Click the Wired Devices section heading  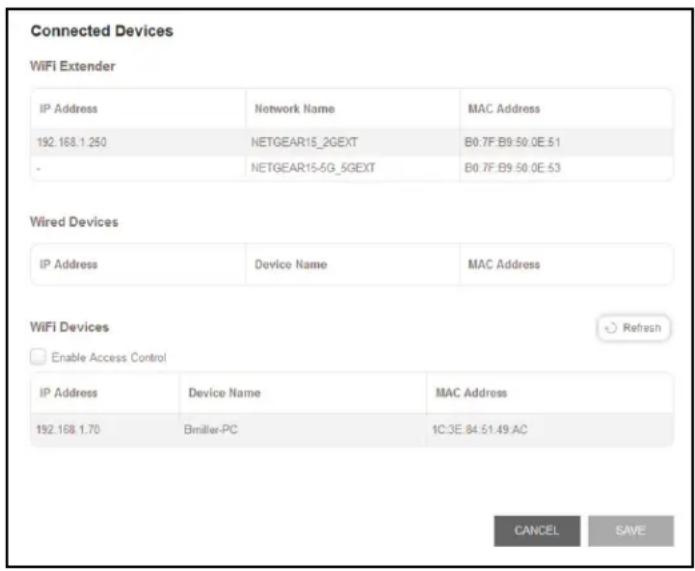74,222
